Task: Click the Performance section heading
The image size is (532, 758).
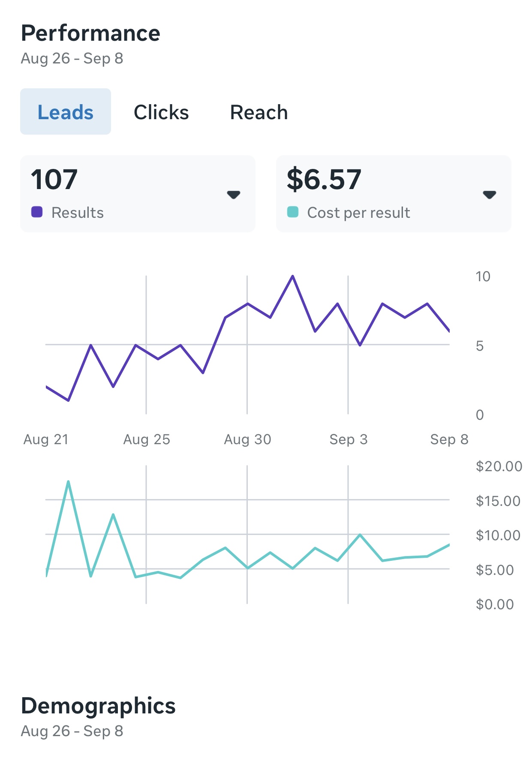Action: [90, 33]
